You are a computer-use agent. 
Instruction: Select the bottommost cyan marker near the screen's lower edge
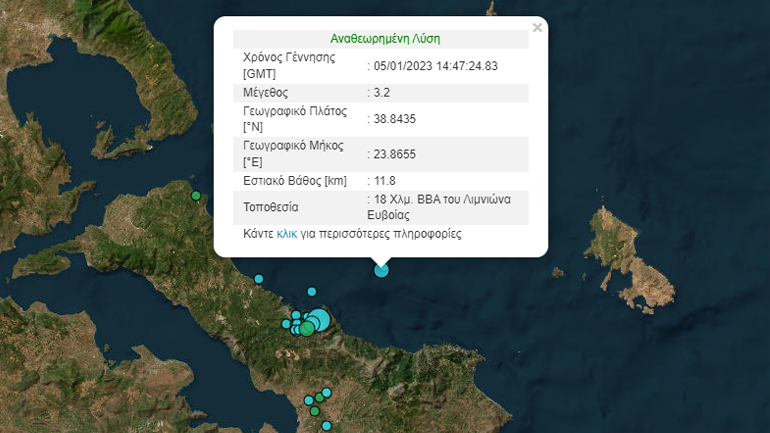click(x=327, y=426)
